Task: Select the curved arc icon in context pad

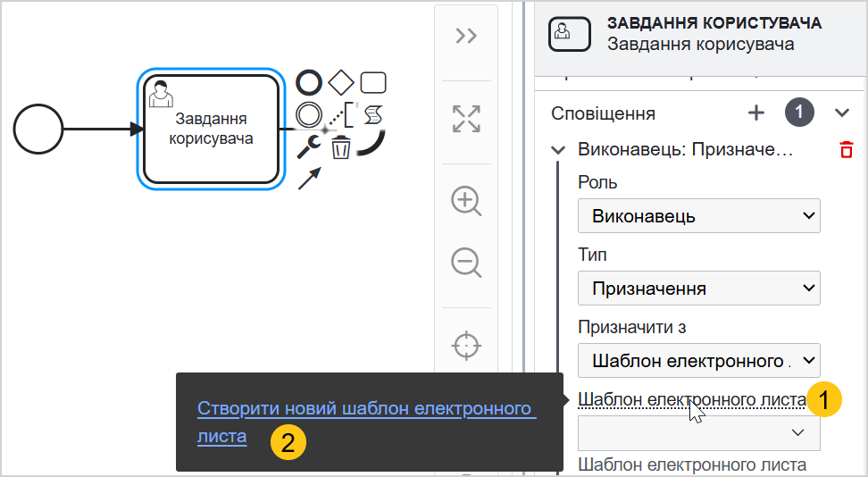Action: coord(371,143)
